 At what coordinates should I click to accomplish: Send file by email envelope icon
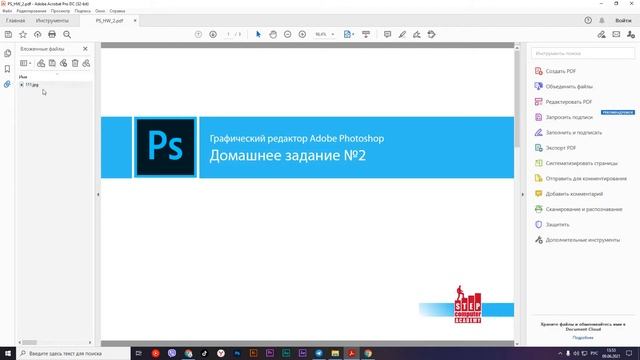coord(616,35)
